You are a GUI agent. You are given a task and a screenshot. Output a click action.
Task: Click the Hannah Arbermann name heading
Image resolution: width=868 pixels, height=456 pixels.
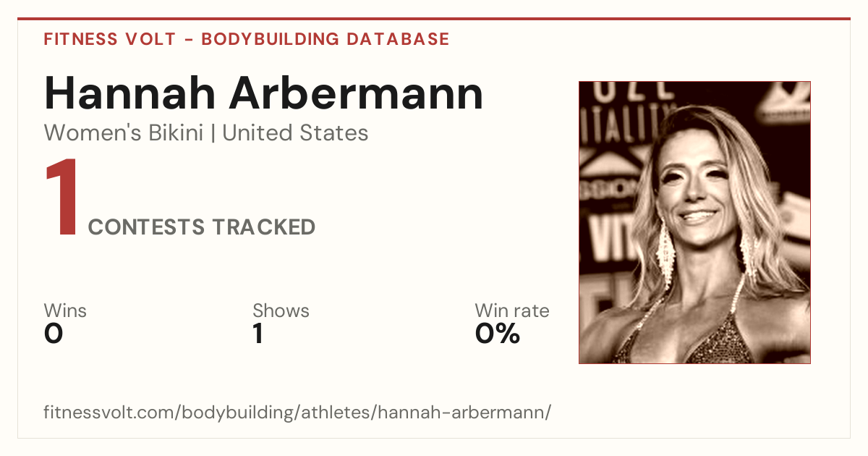click(264, 93)
